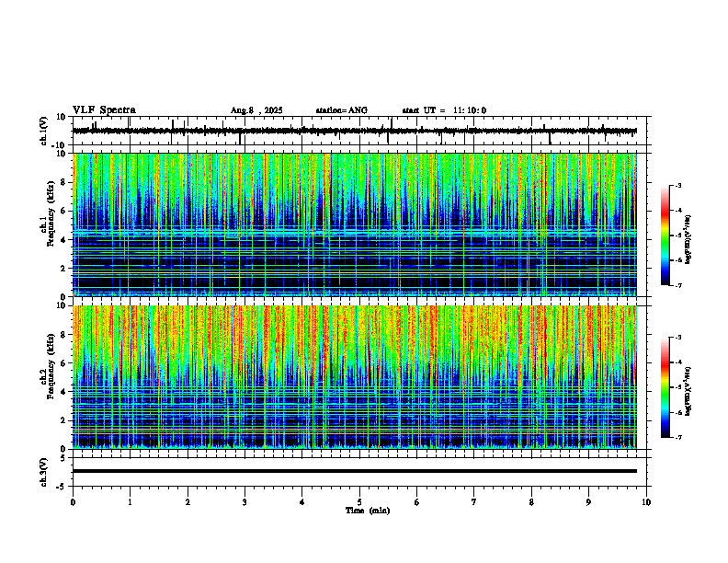Click the "ch.3(V)" axis label
This screenshot has width=728, height=563.
(x=44, y=473)
